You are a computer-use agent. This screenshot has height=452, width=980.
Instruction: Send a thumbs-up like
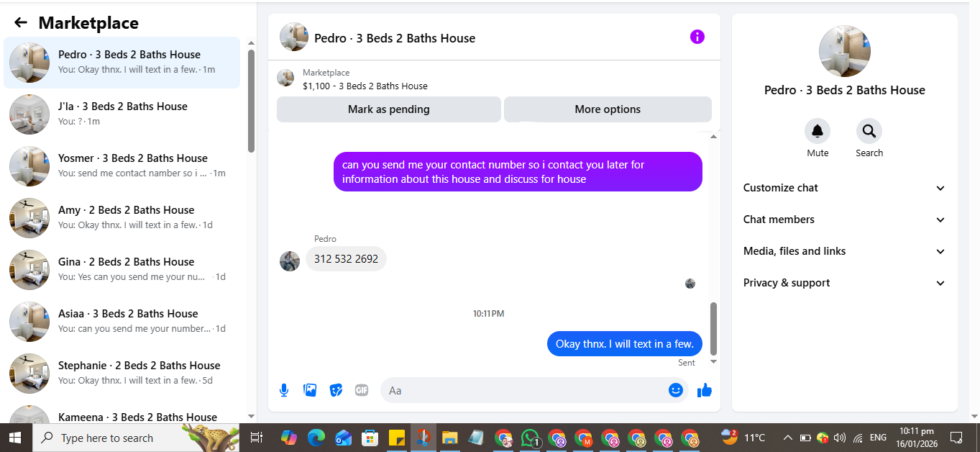[705, 390]
